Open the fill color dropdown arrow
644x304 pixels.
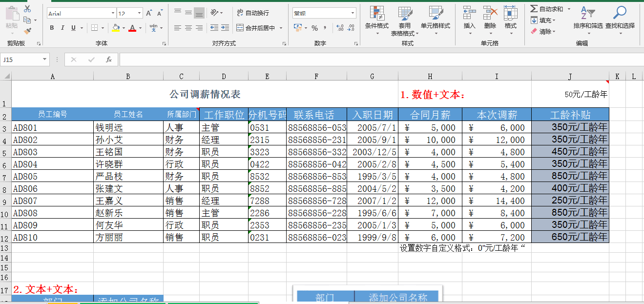tap(124, 28)
